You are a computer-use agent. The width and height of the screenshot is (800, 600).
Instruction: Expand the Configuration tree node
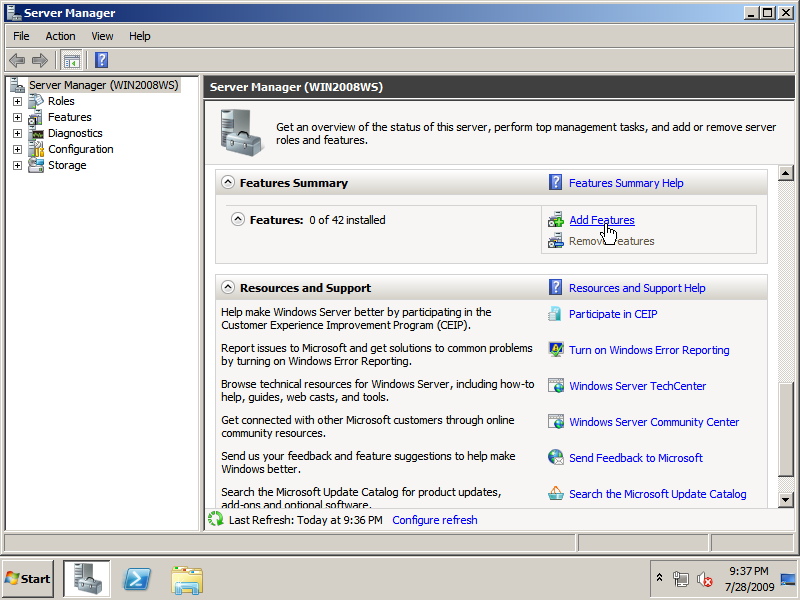17,149
